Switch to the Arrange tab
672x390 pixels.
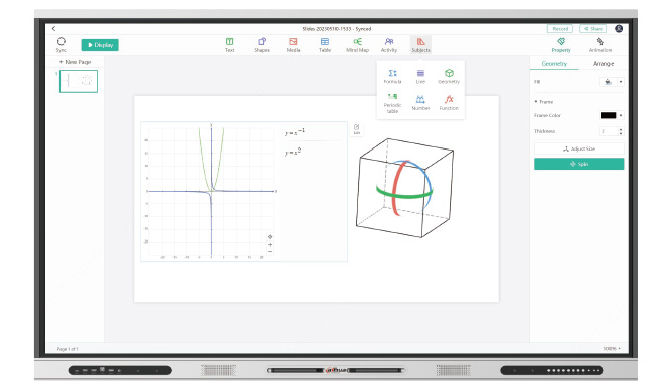coord(603,63)
